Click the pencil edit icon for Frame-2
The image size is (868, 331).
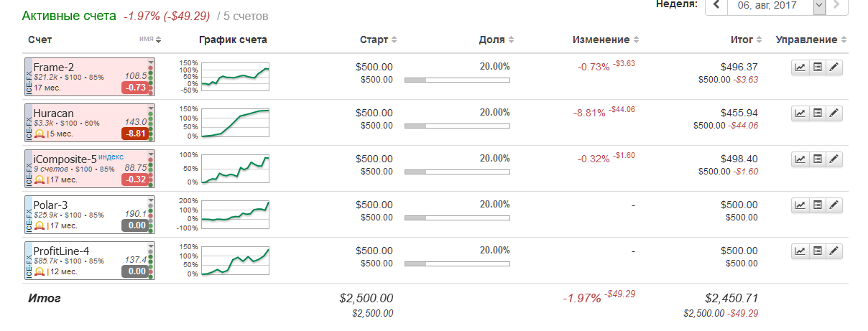tap(834, 67)
